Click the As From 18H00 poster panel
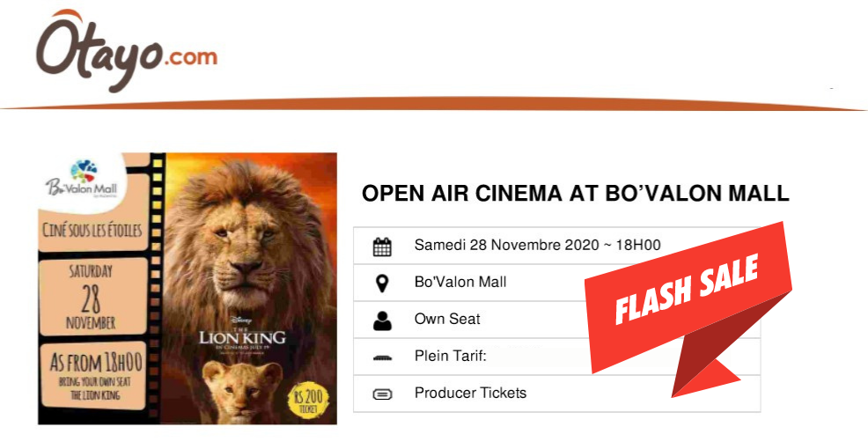 click(95, 377)
